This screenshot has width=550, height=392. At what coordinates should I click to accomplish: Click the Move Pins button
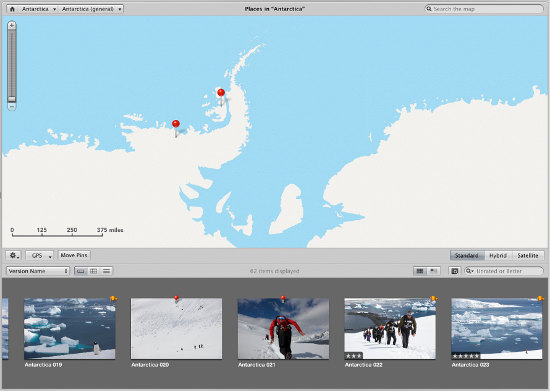[x=74, y=255]
